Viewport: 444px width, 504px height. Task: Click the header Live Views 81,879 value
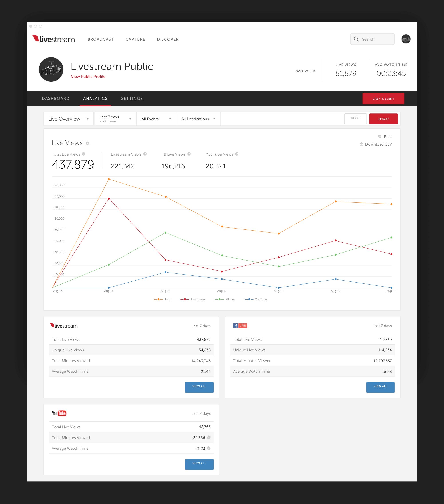[x=346, y=73]
